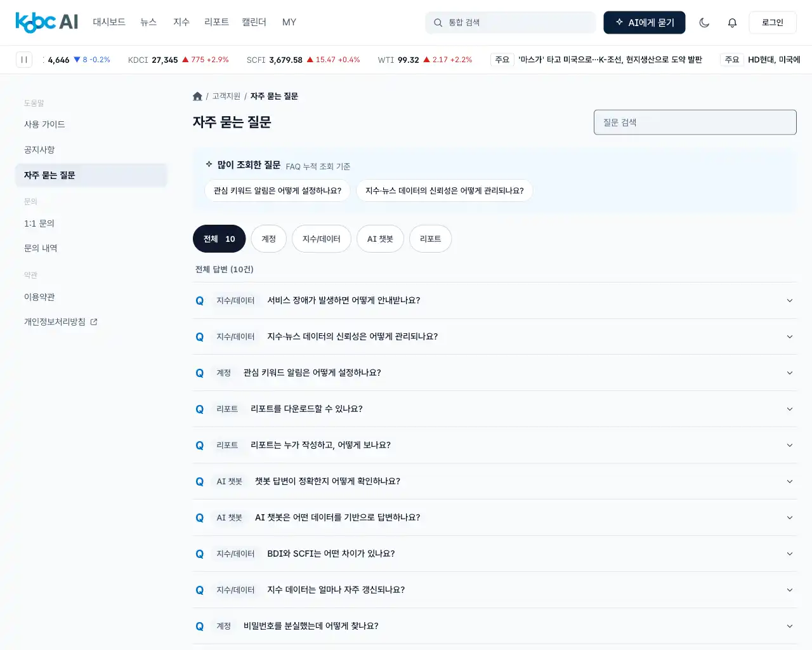Click the search magnifier icon in 통합 검색

(x=438, y=22)
